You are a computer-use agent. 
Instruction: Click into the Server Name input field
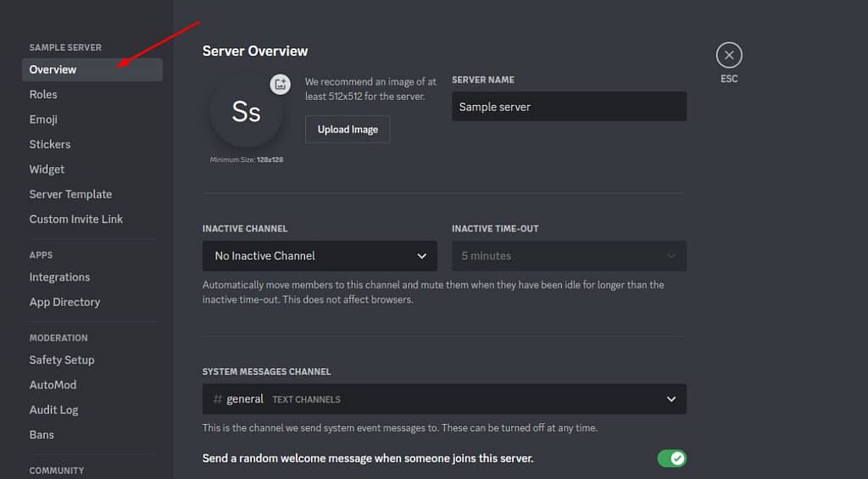coord(569,106)
